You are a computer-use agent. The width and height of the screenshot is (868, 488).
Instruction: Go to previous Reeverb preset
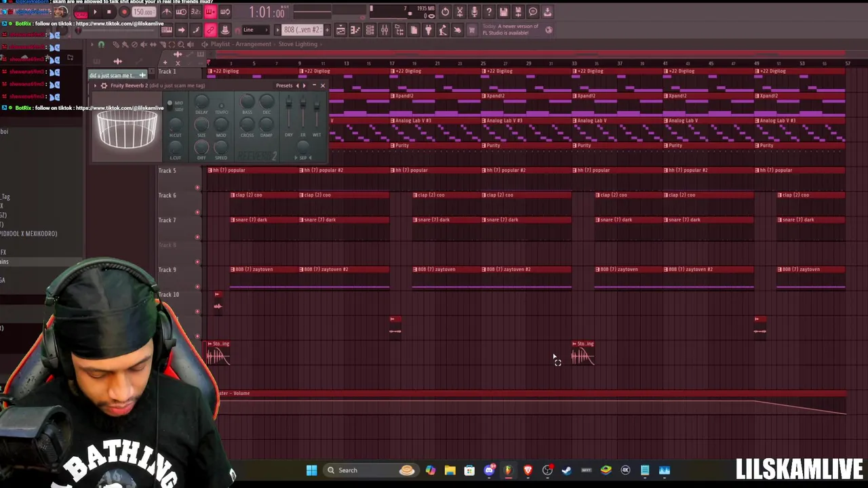point(298,85)
